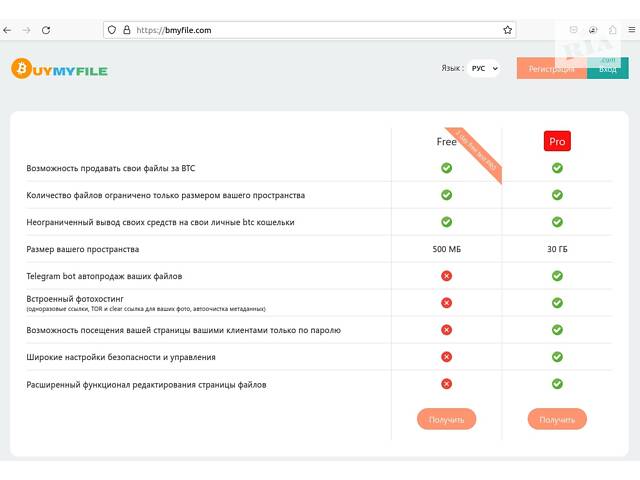This screenshot has width=640, height=480.
Task: Click Pro checkmark for security settings row
Action: click(557, 357)
